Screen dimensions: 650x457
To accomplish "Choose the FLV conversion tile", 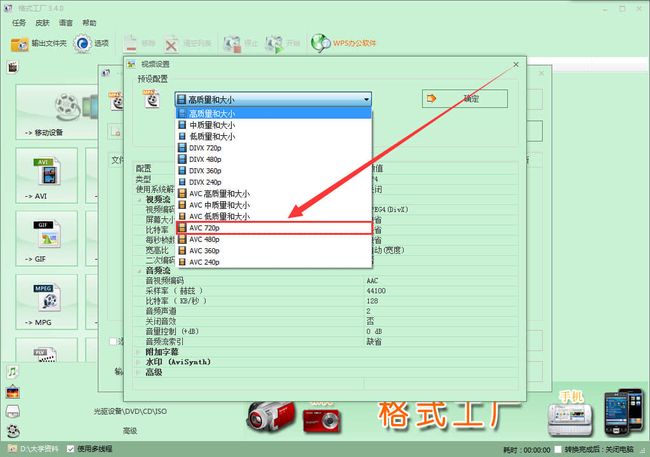I will (47, 350).
